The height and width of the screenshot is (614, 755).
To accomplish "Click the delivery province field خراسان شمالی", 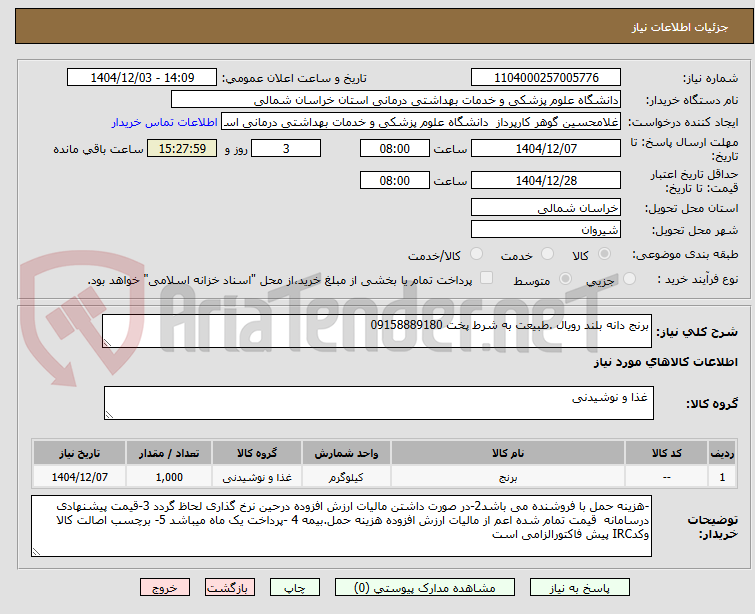I will tap(546, 208).
